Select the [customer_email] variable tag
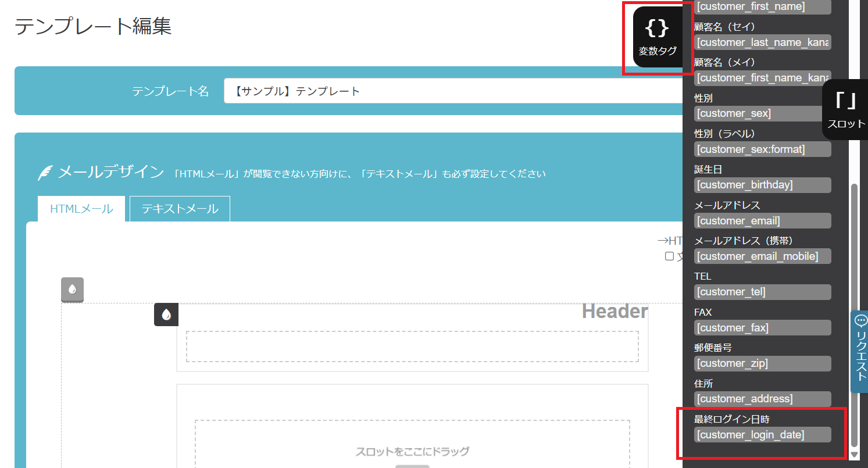 coord(762,221)
